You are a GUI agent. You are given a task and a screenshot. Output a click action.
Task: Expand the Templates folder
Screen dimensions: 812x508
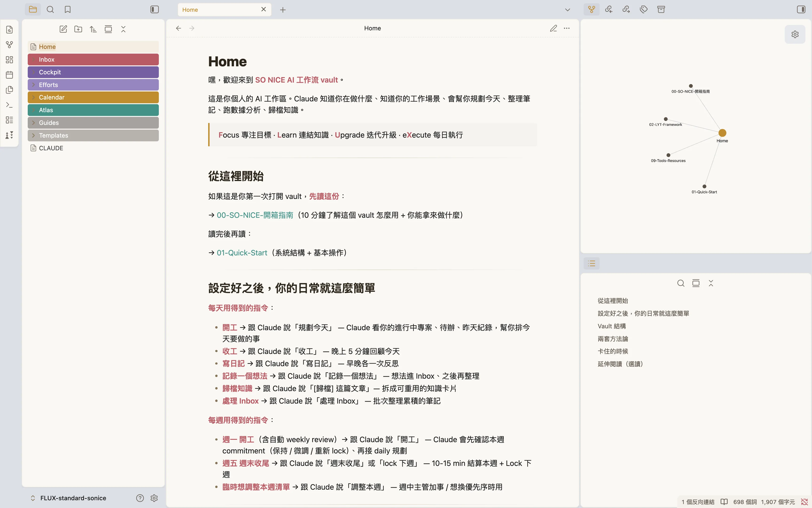click(x=93, y=135)
